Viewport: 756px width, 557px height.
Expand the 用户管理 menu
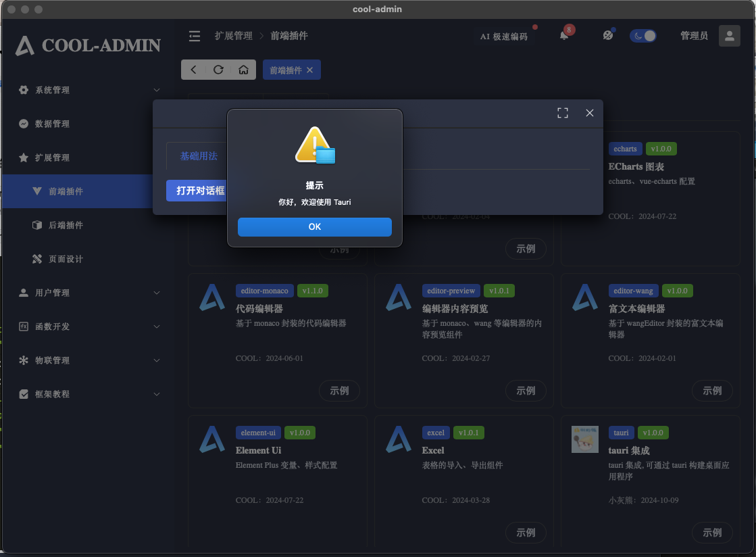click(x=89, y=293)
